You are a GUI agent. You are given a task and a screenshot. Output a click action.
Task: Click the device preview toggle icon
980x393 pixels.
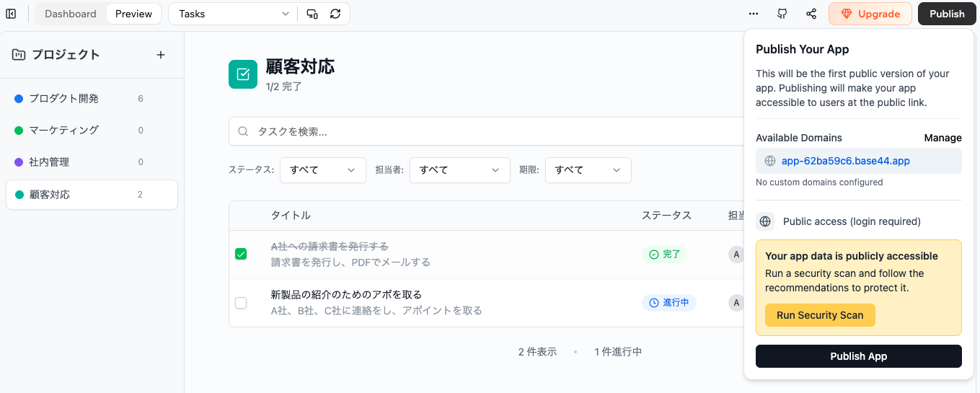pos(312,14)
